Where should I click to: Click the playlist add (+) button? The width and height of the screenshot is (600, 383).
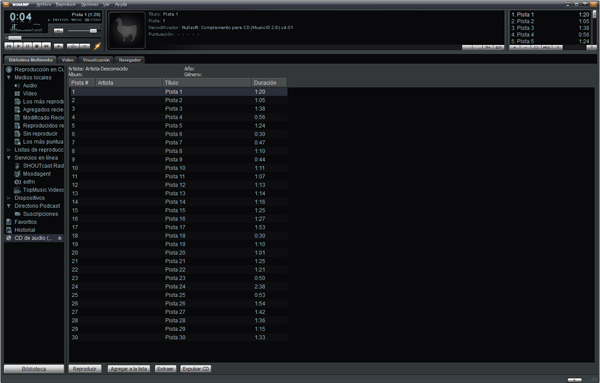click(x=515, y=47)
